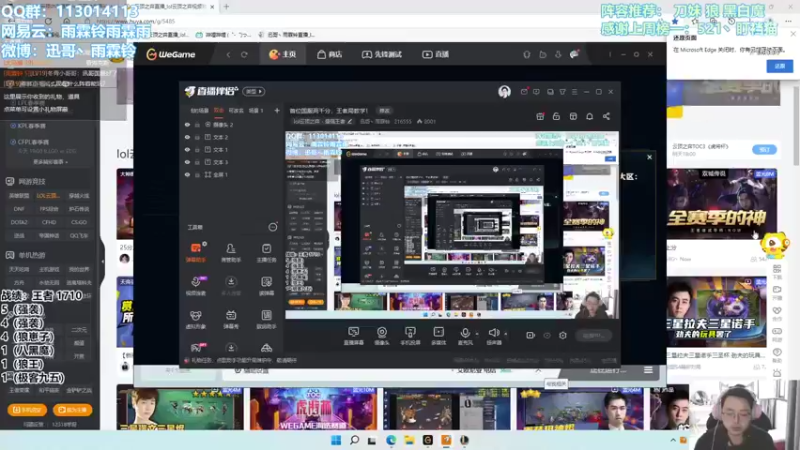800x450 pixels.
Task: Close the inner preview overlay X
Action: [649, 157]
